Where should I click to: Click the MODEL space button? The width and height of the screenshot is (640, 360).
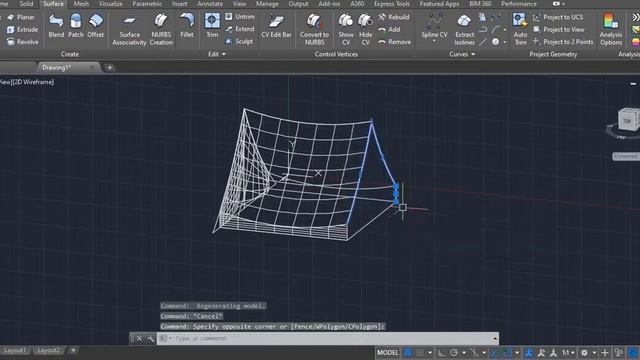387,353
